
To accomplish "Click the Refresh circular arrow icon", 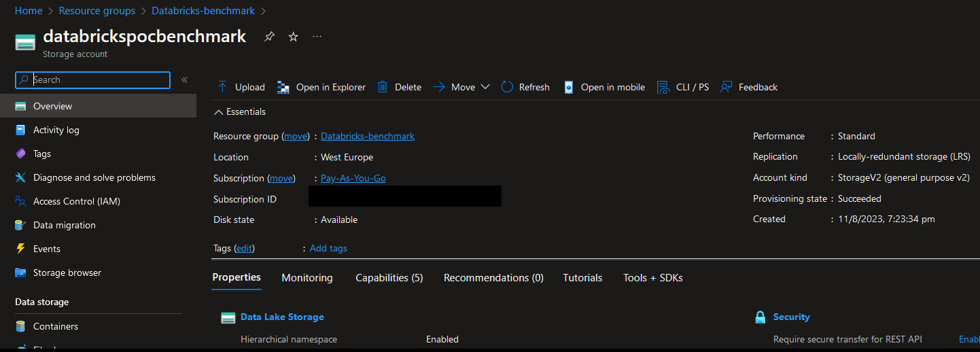I will pyautogui.click(x=507, y=87).
